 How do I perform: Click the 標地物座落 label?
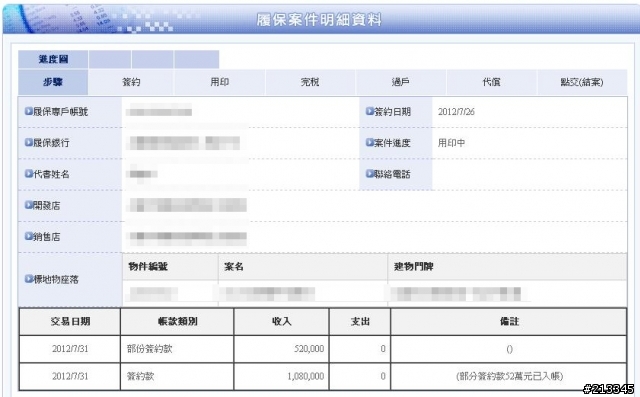(56, 279)
